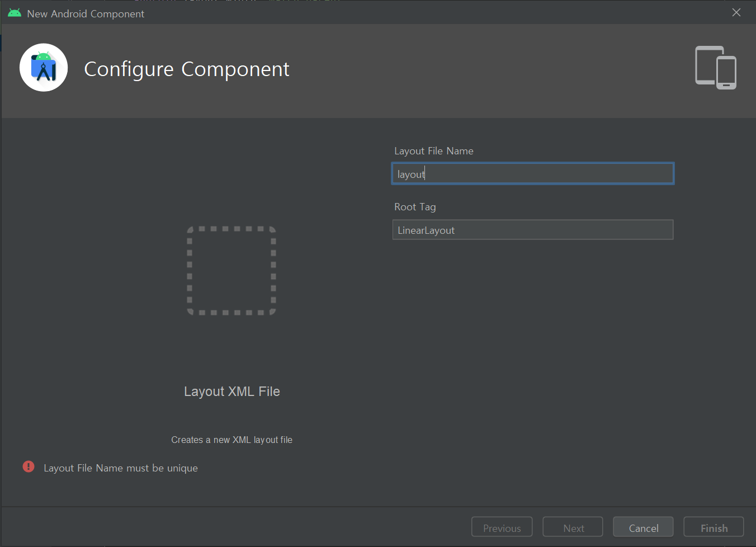Click the 'Layout File Name must be unique' message
The image size is (756, 547).
(121, 468)
